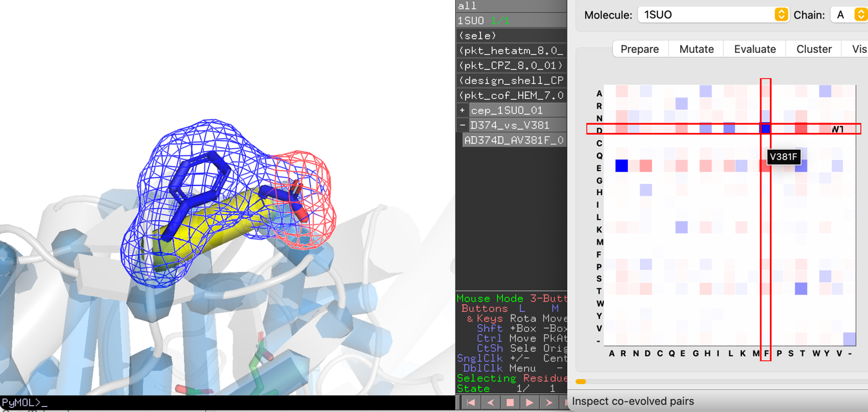
Task: Switch to the Cluster tab
Action: point(814,49)
